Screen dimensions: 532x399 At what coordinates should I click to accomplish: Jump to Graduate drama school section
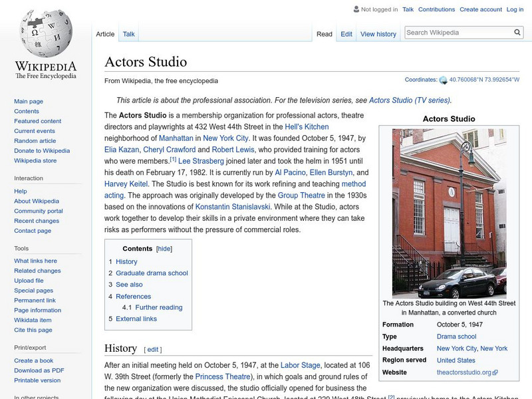click(152, 273)
